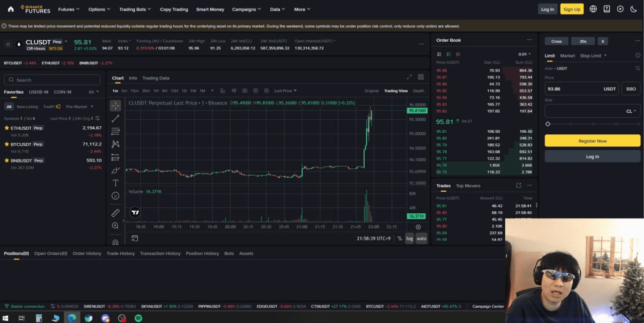Pick the ruler measure tool
Screen dimensions: 644x323
[115, 213]
